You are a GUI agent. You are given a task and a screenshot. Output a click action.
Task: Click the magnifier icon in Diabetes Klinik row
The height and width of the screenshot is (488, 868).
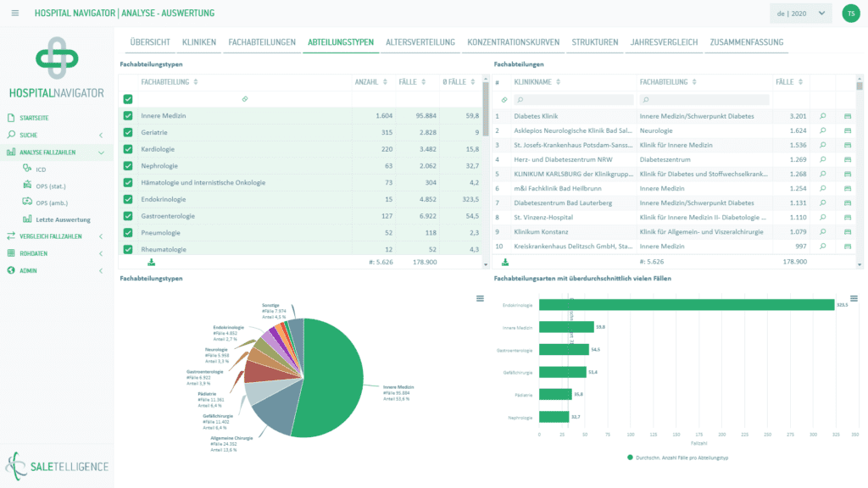[822, 116]
